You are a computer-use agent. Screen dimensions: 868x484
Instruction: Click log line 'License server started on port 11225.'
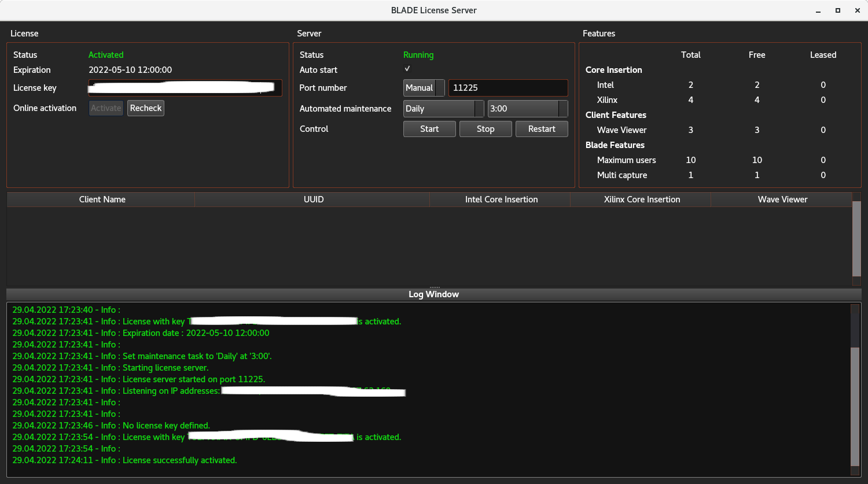(139, 379)
